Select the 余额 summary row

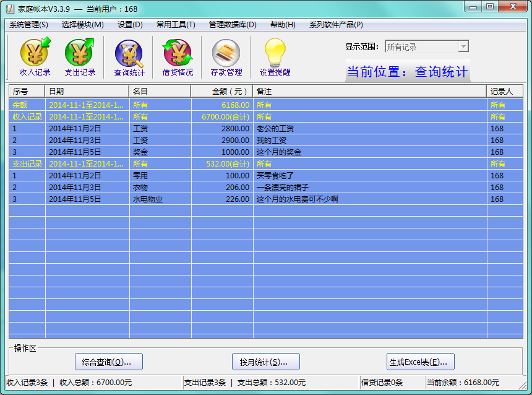266,105
